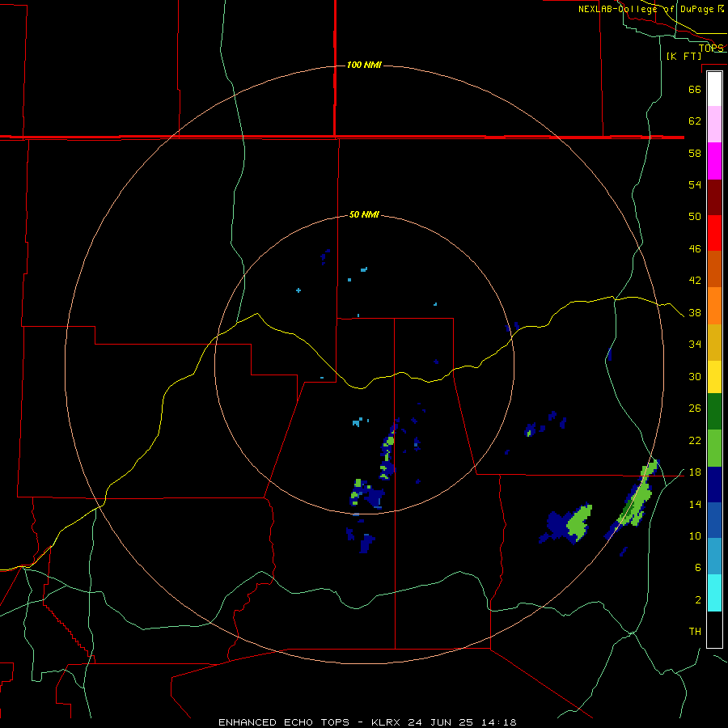This screenshot has width=728, height=728.
Task: Choose the dark orange legend band
Action: (714, 269)
